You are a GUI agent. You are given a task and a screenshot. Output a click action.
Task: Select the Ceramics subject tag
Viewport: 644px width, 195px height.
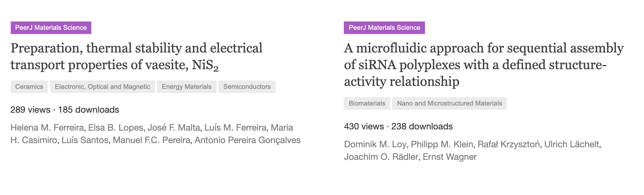coord(29,87)
